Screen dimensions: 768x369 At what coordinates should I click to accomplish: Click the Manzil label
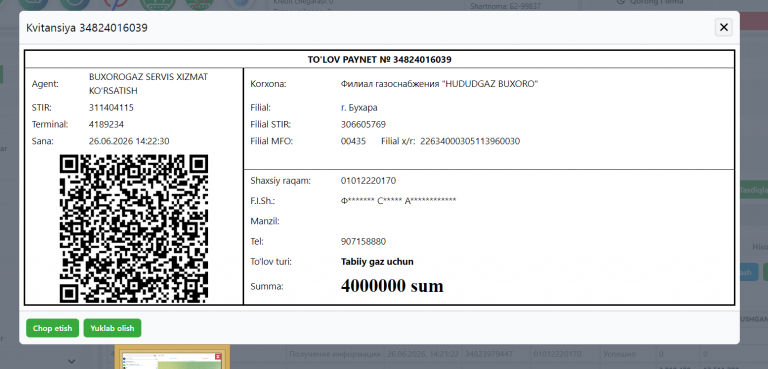tap(265, 221)
